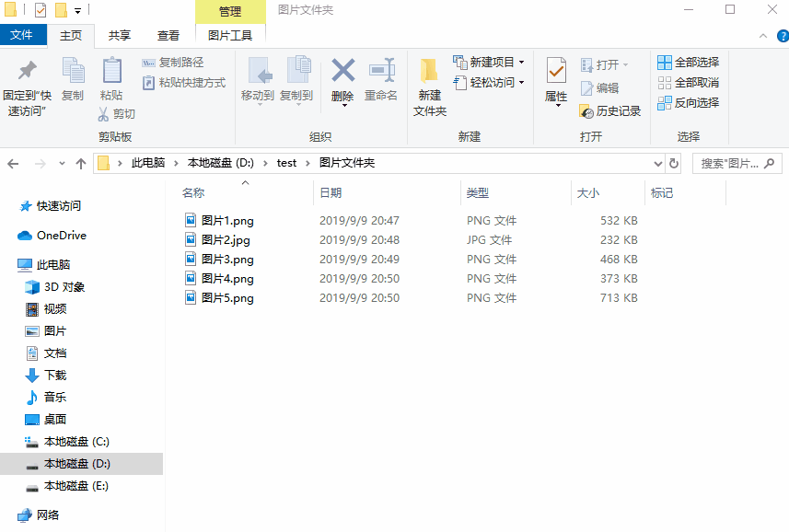Sort by the 标记 column header
The width and height of the screenshot is (789, 532).
[x=661, y=193]
